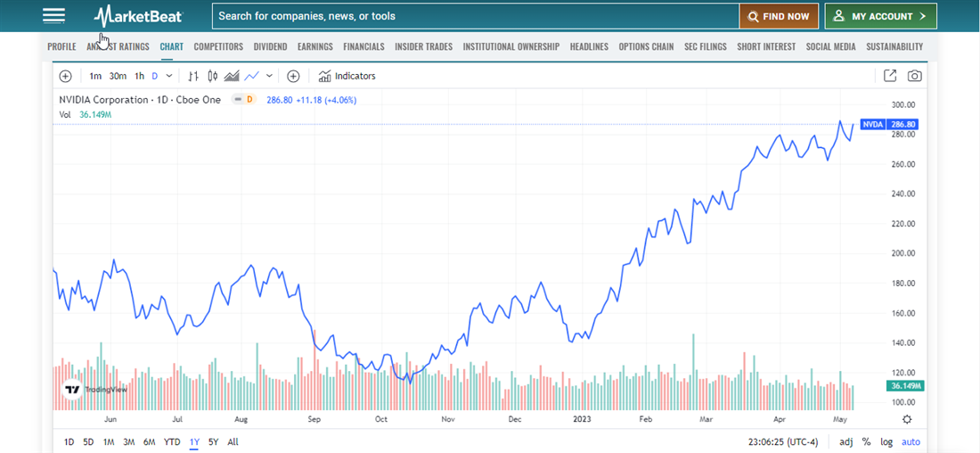Open chart settings gear icon

[908, 419]
